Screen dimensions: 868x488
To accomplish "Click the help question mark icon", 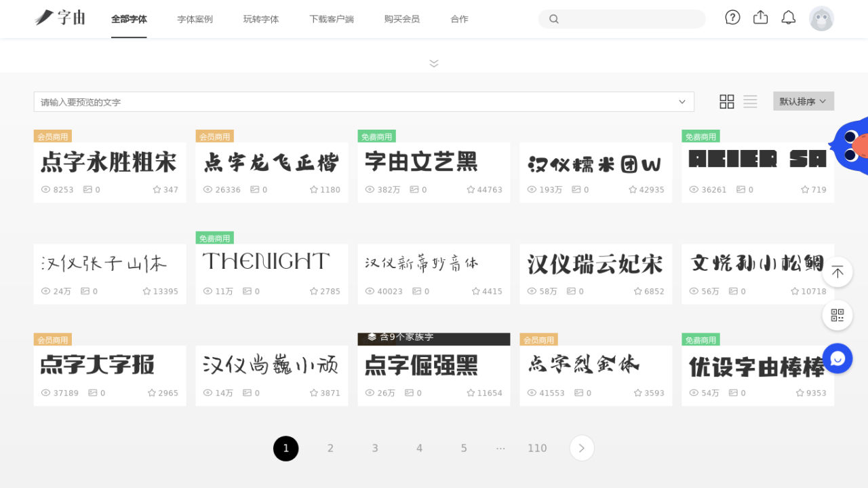I will click(x=732, y=18).
